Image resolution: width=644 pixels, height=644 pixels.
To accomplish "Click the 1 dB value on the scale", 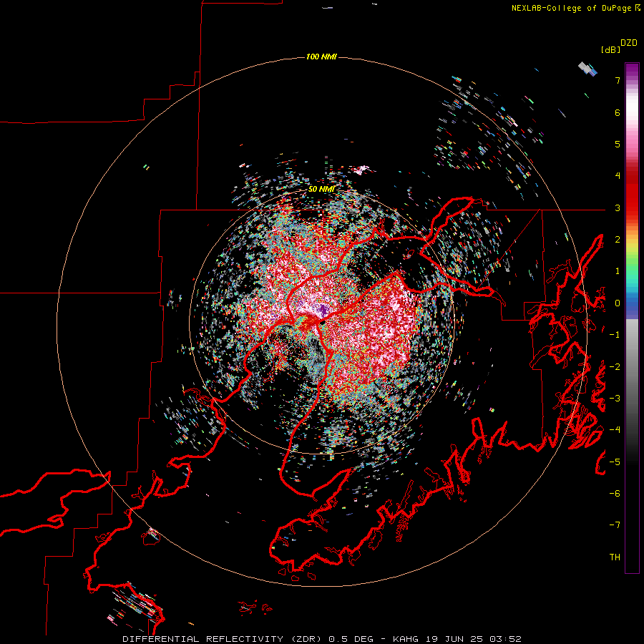I will pyautogui.click(x=618, y=271).
